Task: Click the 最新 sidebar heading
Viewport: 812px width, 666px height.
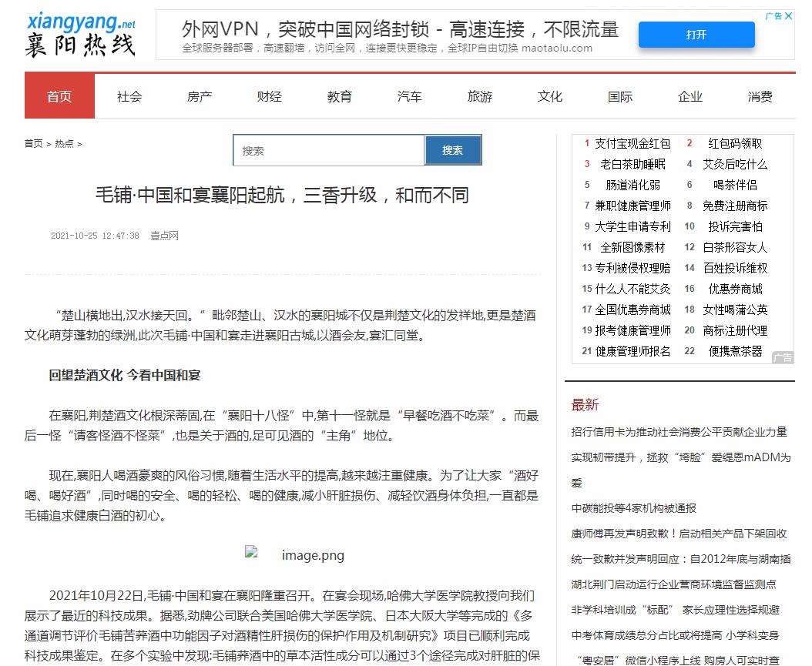Action: [x=586, y=405]
